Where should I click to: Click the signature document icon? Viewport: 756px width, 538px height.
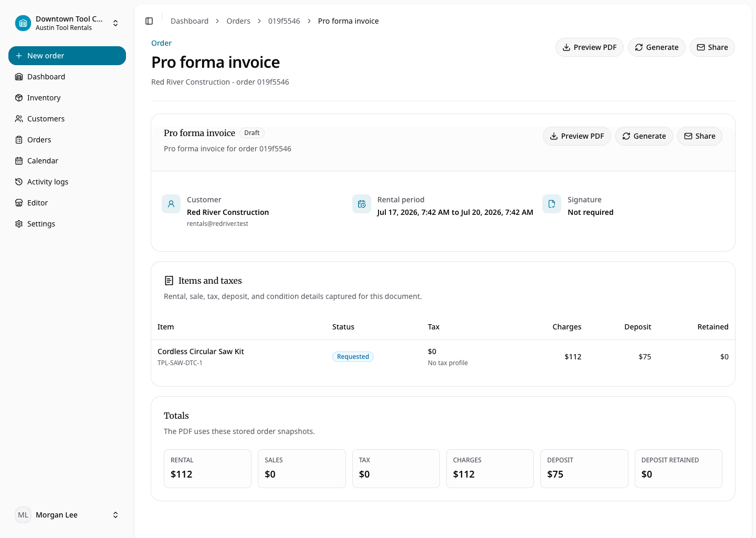click(x=552, y=204)
